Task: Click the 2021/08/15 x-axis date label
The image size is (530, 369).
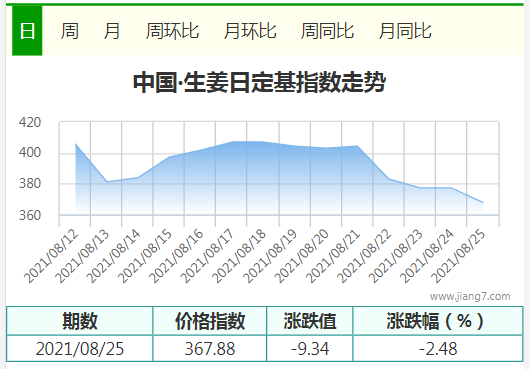Action: (145, 256)
